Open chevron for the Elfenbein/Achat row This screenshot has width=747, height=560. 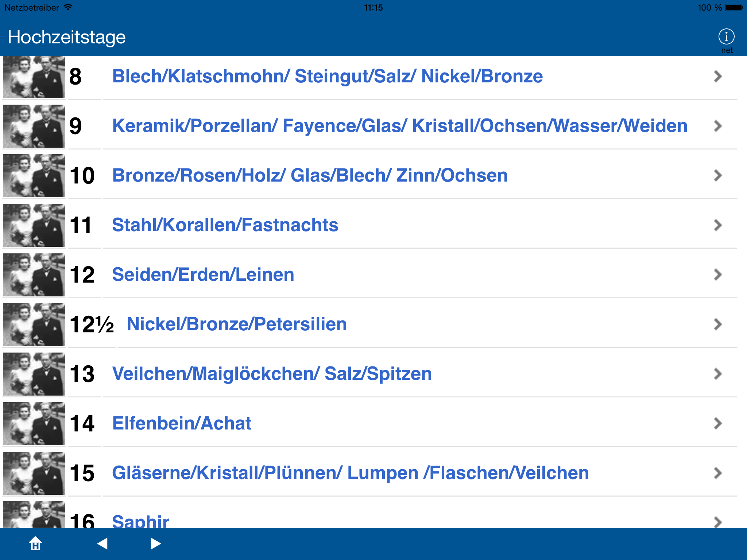point(718,423)
